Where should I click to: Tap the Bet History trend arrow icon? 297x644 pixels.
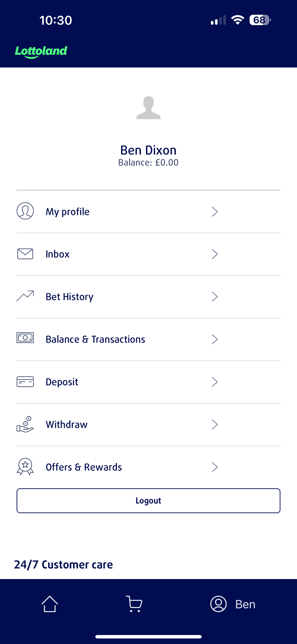25,296
